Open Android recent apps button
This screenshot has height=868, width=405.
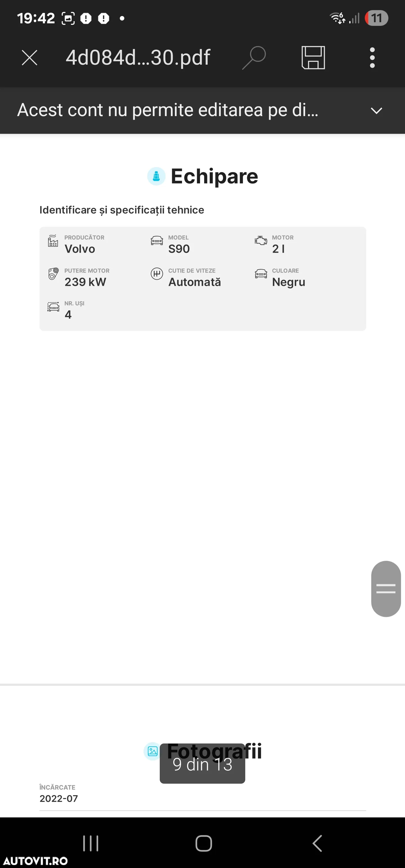[x=91, y=843]
